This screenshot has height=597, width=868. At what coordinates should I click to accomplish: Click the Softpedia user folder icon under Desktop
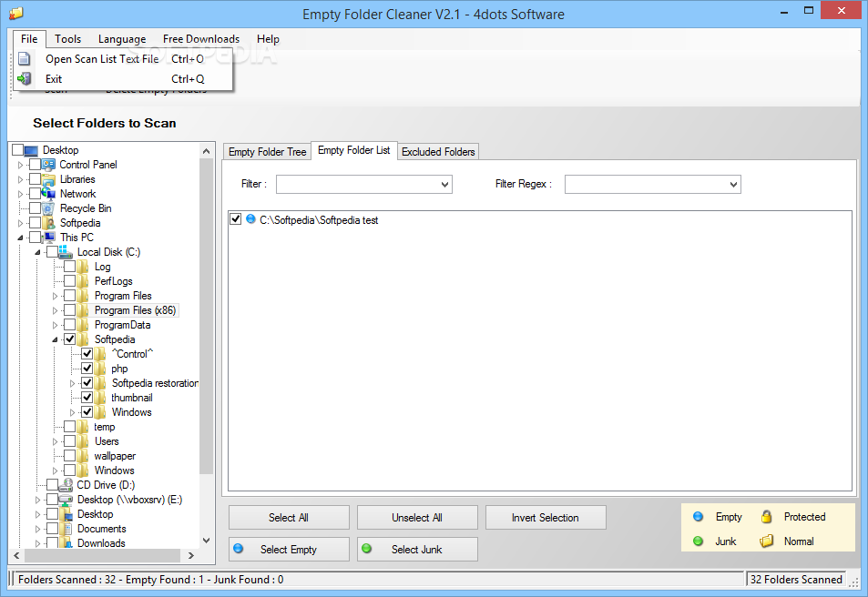48,223
